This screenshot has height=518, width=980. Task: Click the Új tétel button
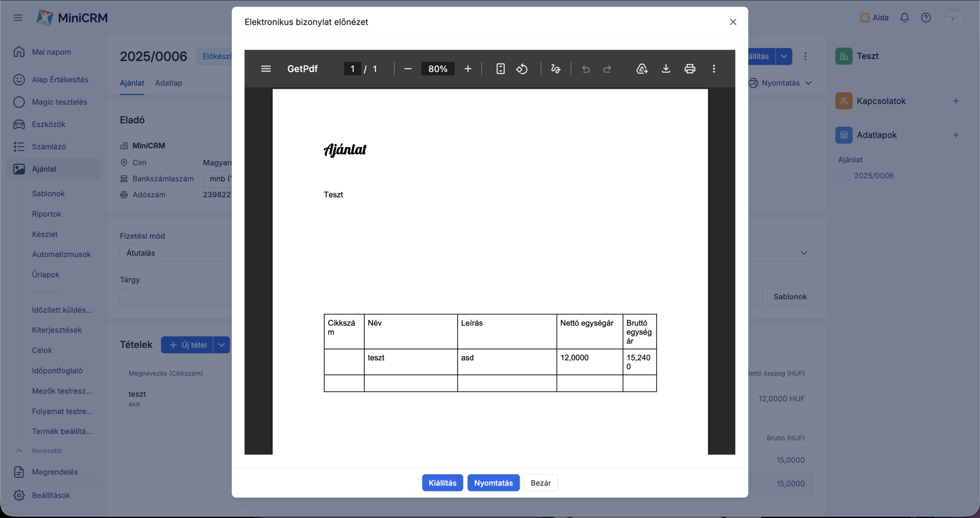pos(187,345)
